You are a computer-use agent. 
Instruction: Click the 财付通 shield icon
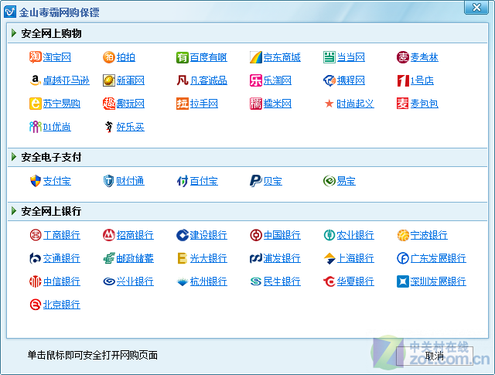[109, 181]
